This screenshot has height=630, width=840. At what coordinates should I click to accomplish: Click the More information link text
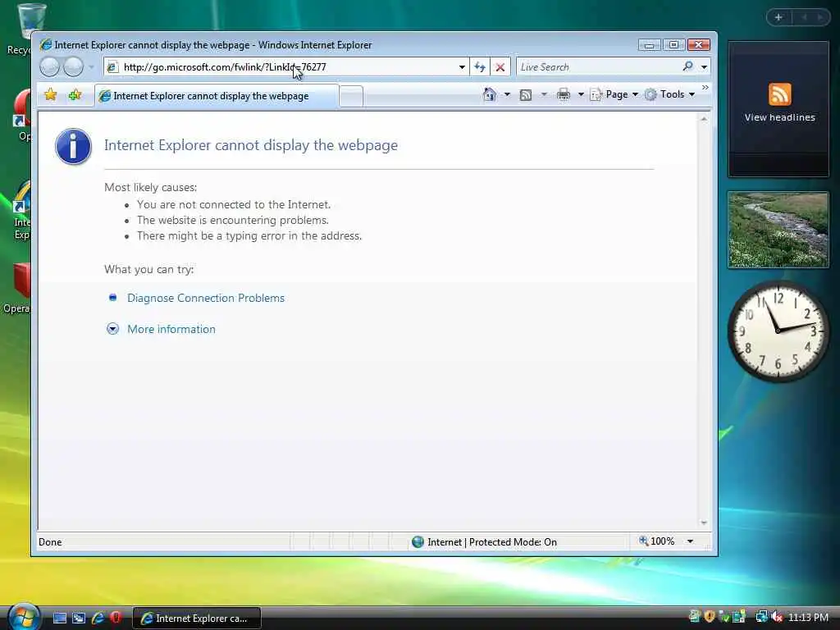pos(171,329)
